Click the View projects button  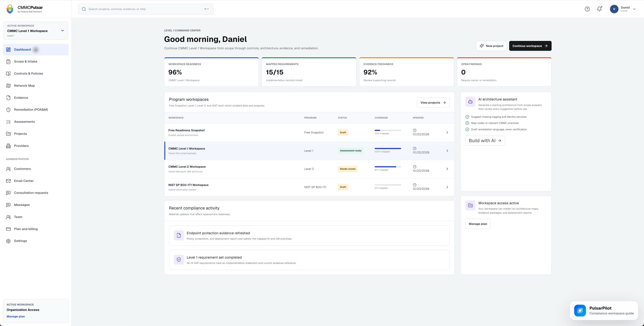tap(433, 103)
